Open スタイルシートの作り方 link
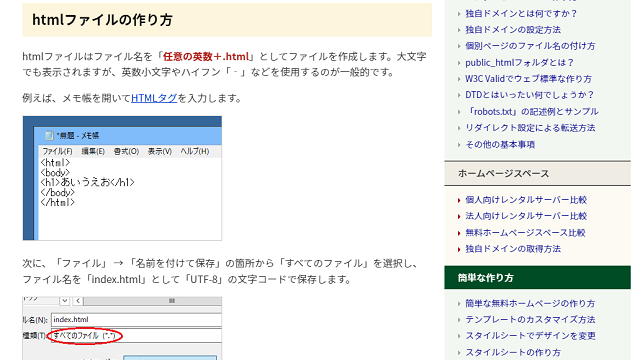 point(513,352)
